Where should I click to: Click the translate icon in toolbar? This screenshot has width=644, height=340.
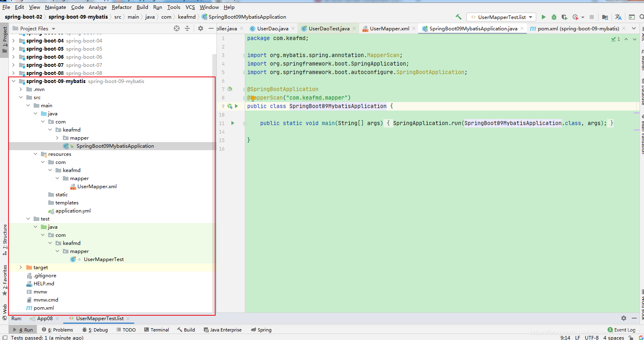(618, 17)
